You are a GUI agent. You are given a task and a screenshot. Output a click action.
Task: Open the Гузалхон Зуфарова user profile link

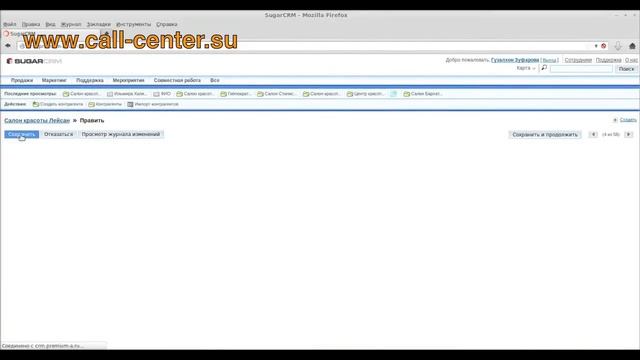pyautogui.click(x=515, y=60)
